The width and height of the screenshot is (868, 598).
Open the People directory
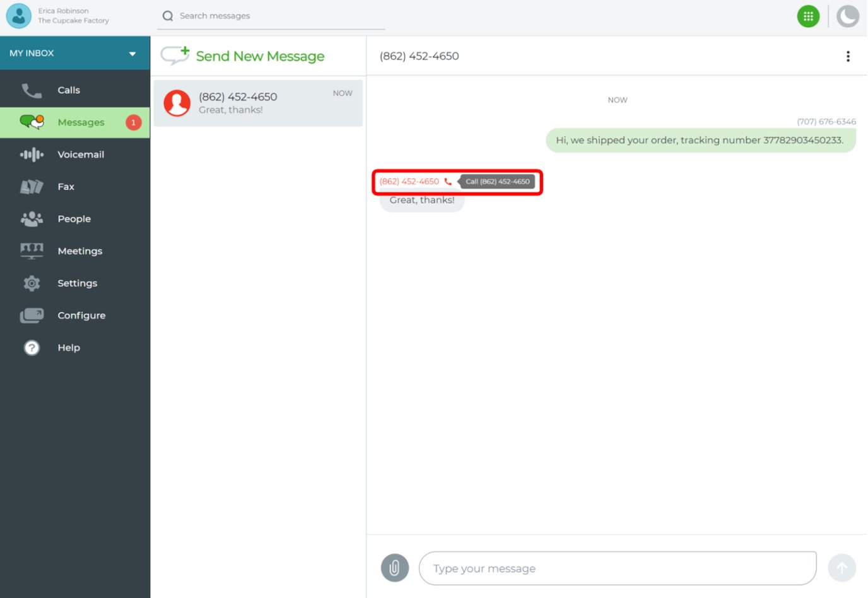click(73, 218)
